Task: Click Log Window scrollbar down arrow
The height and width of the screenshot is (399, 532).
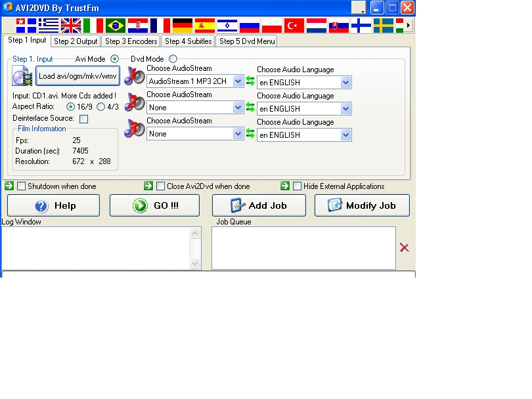Action: coord(195,263)
